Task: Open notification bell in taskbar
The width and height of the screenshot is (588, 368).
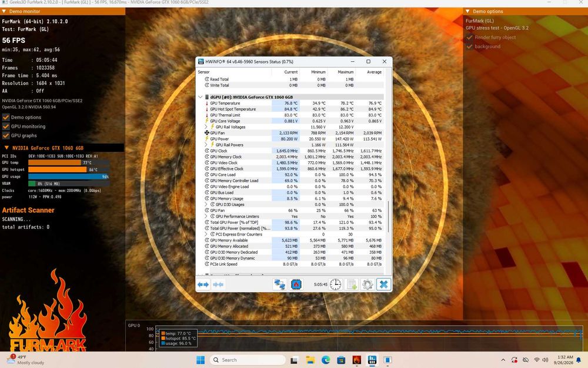Action: pyautogui.click(x=579, y=360)
